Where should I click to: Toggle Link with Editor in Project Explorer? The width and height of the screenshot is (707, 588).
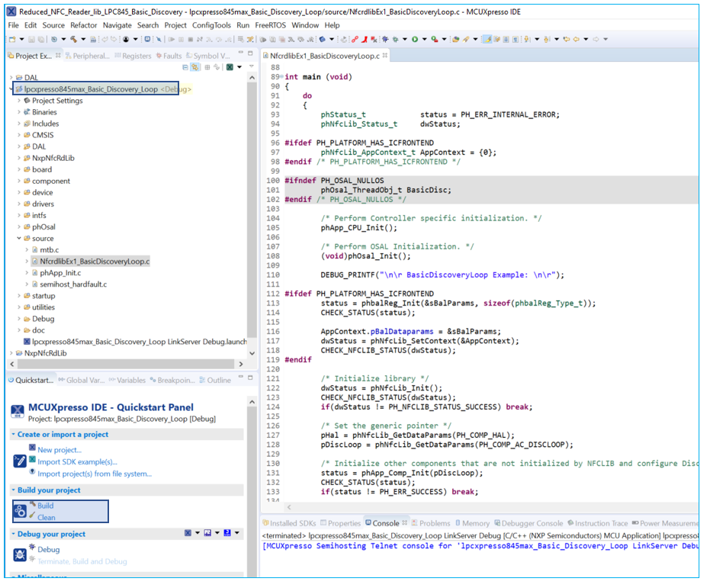pyautogui.click(x=195, y=67)
